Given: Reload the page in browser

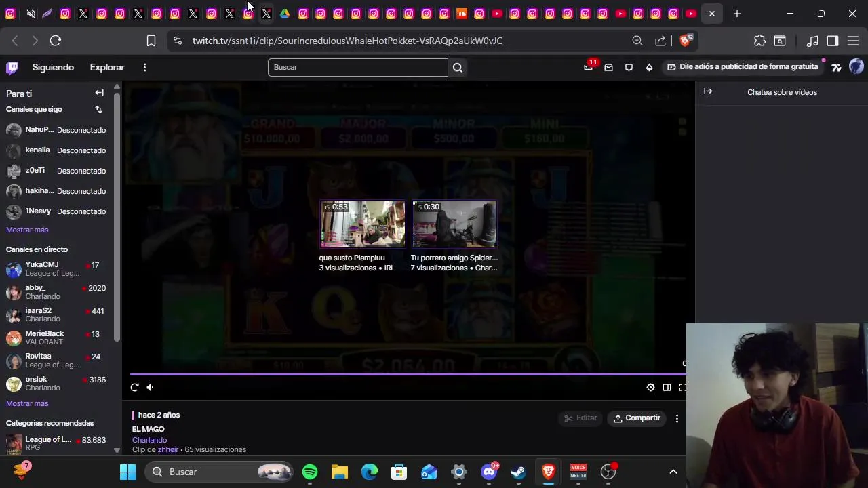Looking at the screenshot, I should [56, 41].
